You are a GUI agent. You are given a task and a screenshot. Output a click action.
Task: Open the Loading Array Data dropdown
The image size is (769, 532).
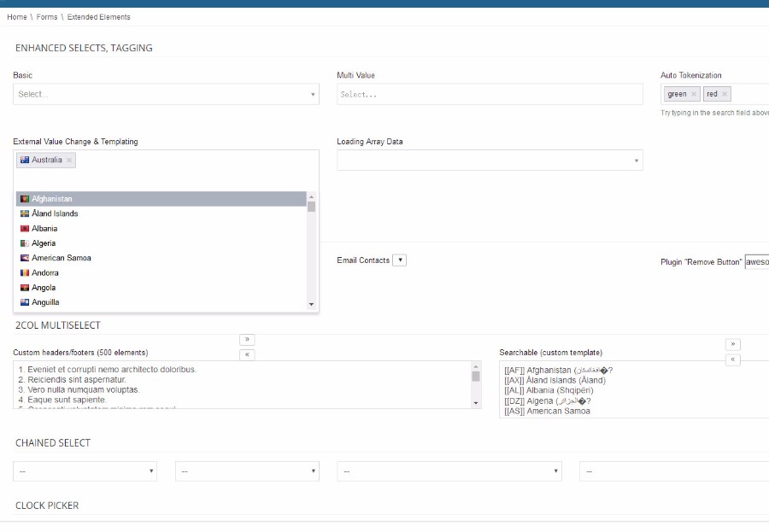click(x=490, y=161)
